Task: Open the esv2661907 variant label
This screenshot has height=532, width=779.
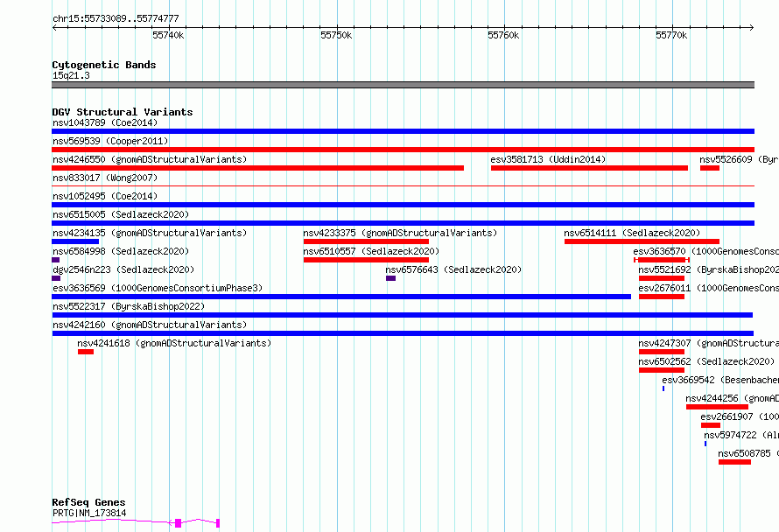Action: click(740, 416)
